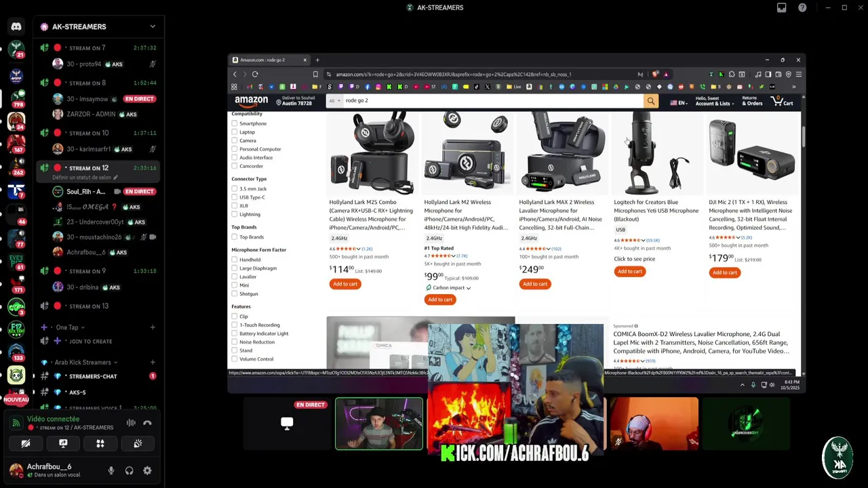Check the Smartphone compatibility filter
The image size is (868, 488).
235,123
